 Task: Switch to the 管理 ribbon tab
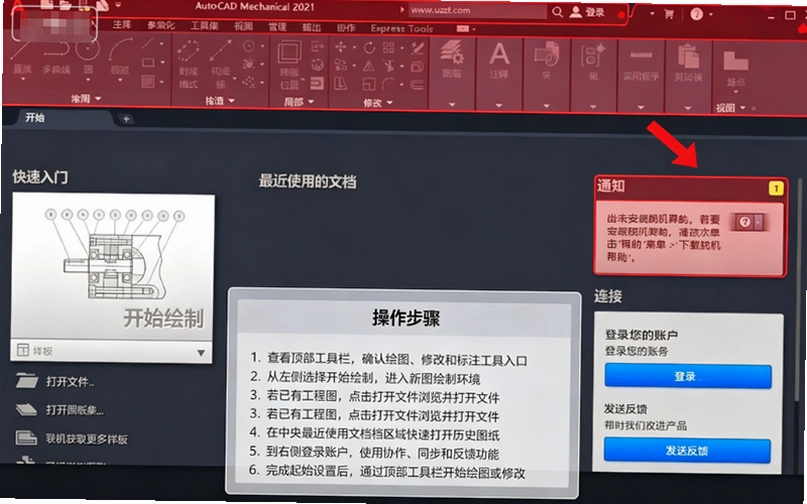277,27
